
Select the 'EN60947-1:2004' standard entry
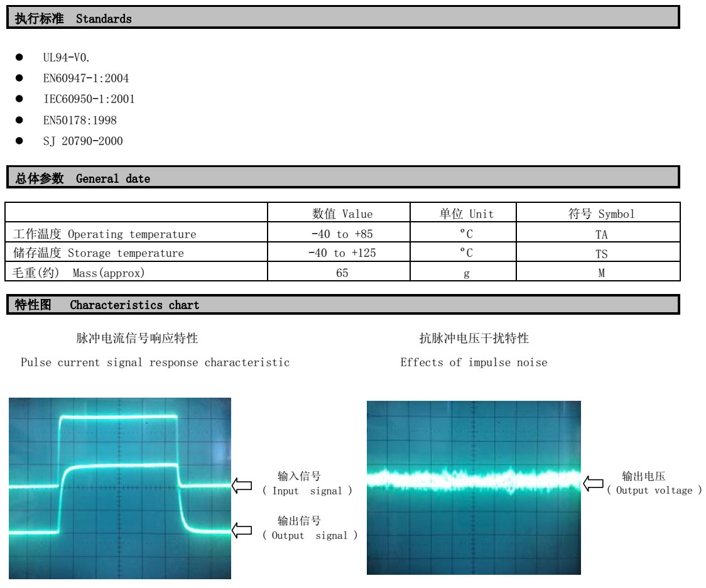tap(85, 79)
